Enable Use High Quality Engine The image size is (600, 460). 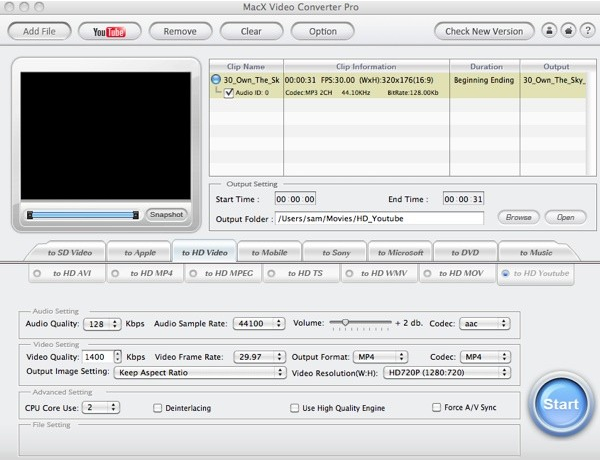(294, 408)
